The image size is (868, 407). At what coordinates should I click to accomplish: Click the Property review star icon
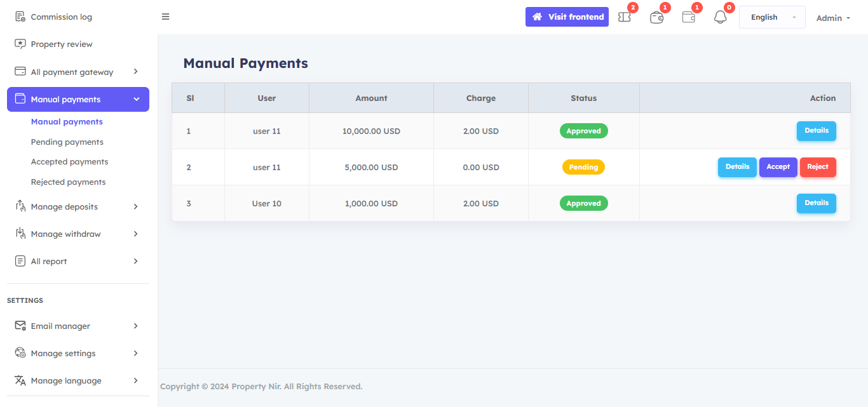coord(20,44)
